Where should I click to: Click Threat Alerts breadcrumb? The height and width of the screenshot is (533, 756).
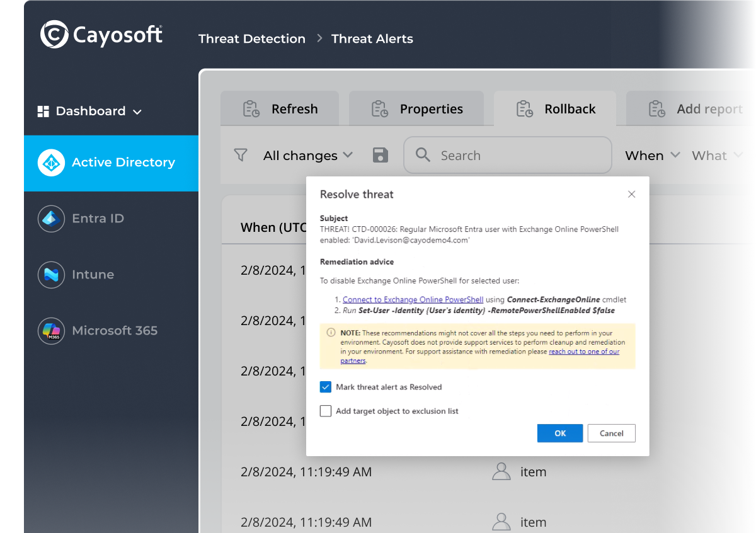pyautogui.click(x=372, y=39)
